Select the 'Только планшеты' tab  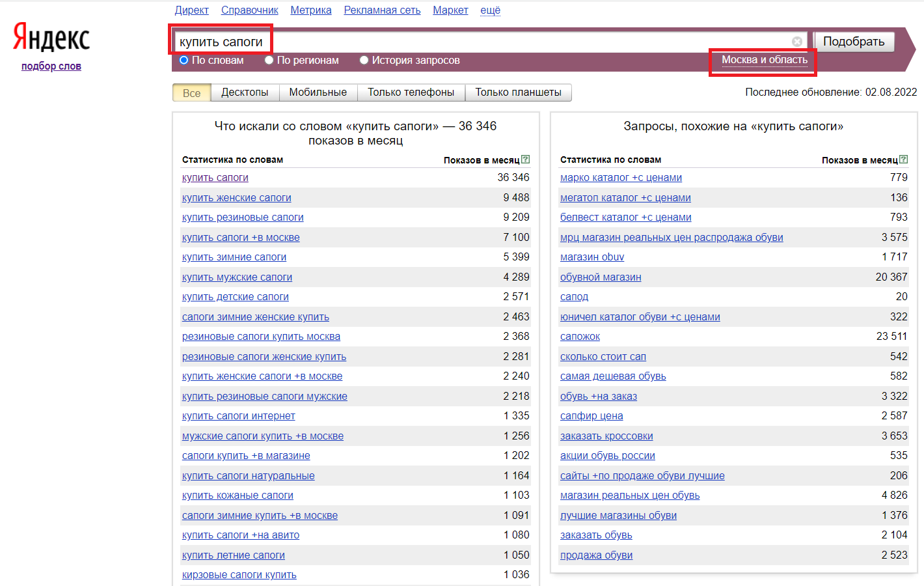click(518, 92)
